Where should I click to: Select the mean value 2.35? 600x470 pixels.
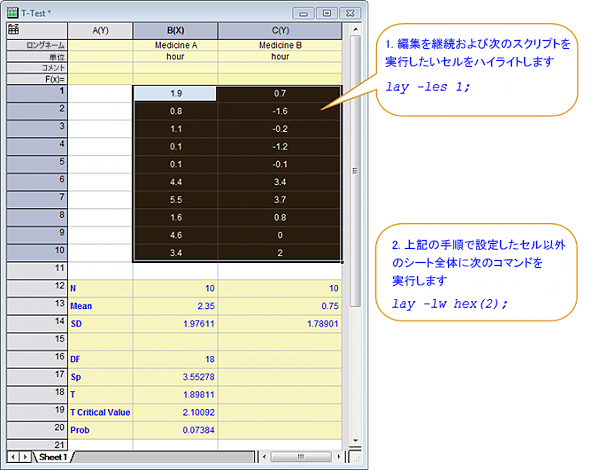click(175, 306)
